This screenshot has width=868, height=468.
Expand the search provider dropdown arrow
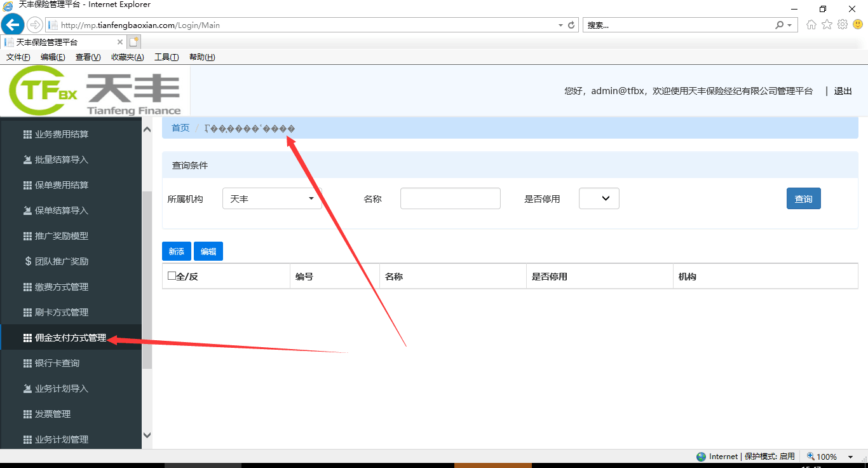point(790,25)
